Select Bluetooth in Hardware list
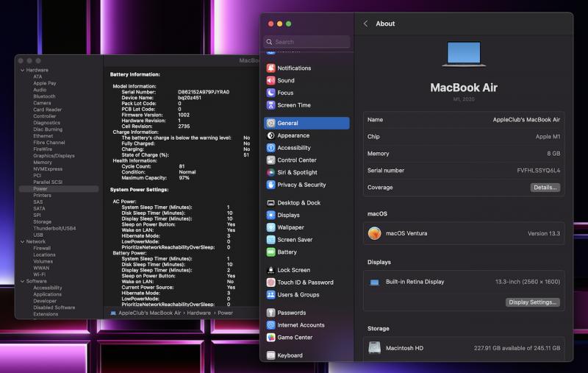 pyautogui.click(x=44, y=96)
